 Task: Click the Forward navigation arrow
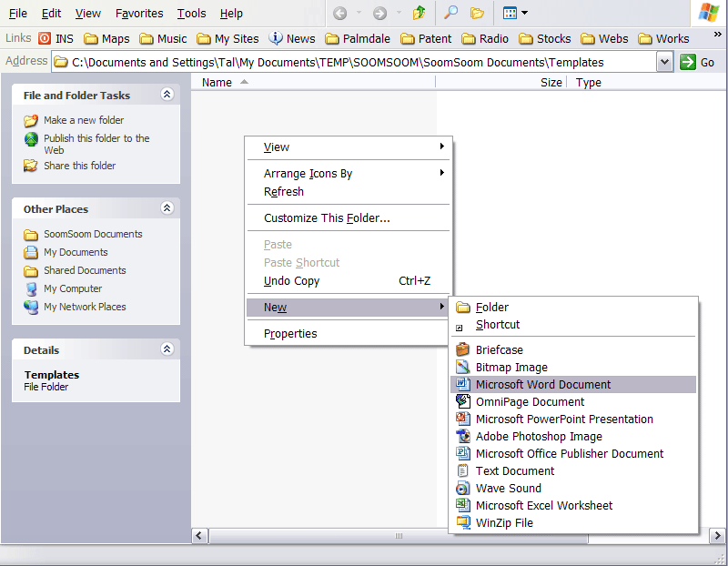tap(379, 14)
